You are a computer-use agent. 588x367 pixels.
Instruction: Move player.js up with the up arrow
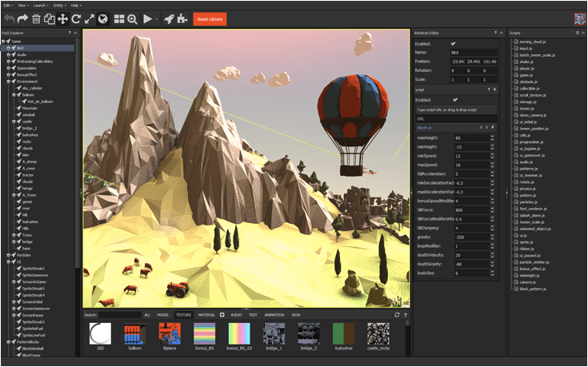coord(481,127)
